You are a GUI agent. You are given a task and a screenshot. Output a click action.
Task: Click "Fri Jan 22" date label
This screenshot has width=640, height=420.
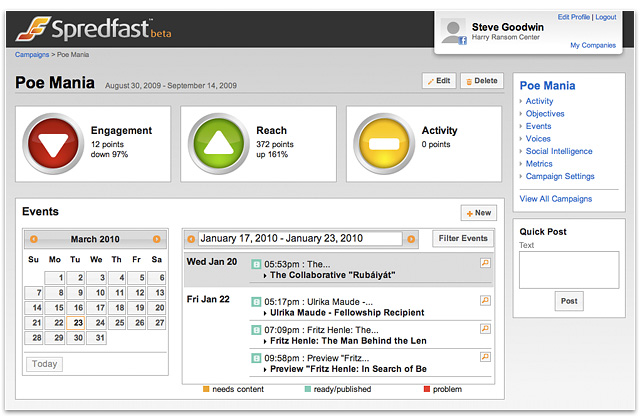pos(208,300)
